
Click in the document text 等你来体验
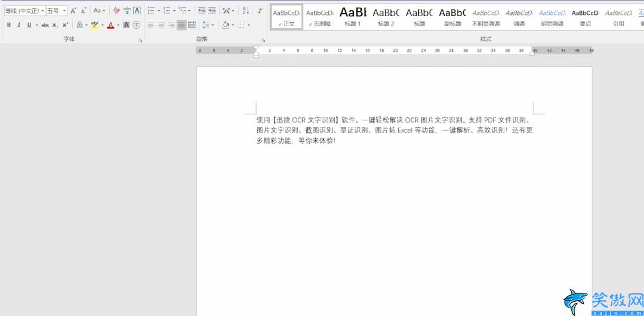coord(317,141)
